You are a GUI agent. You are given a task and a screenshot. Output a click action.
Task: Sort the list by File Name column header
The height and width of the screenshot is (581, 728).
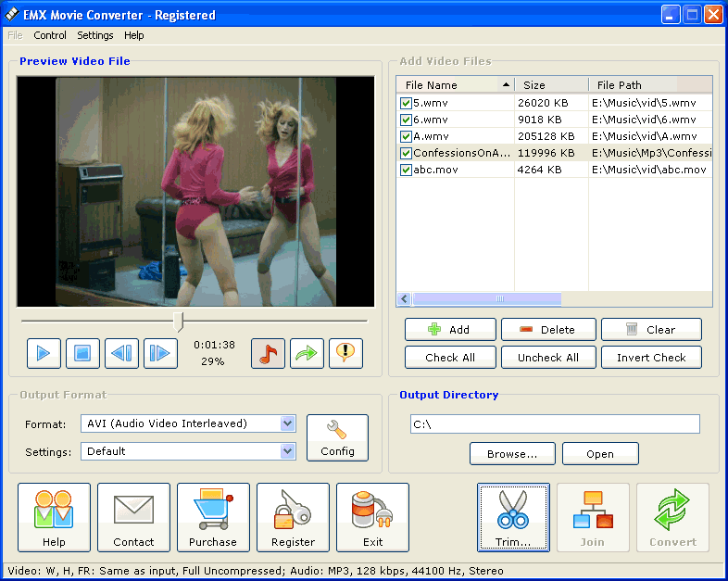[454, 85]
